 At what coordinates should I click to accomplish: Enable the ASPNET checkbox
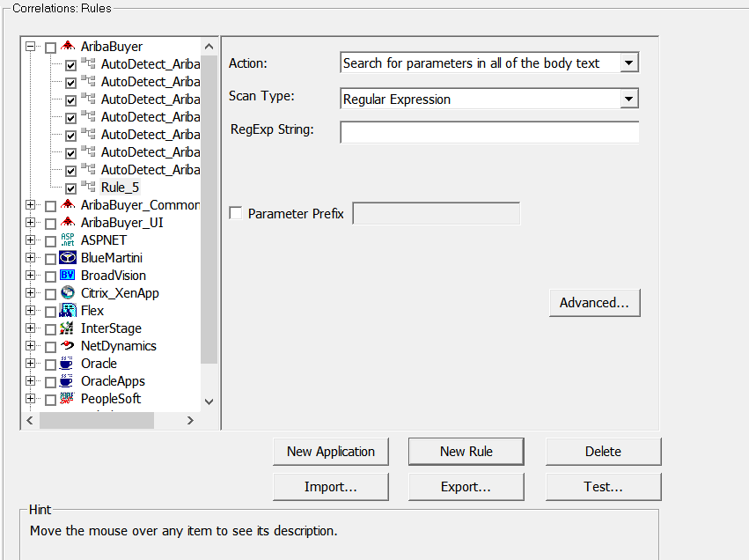(51, 241)
